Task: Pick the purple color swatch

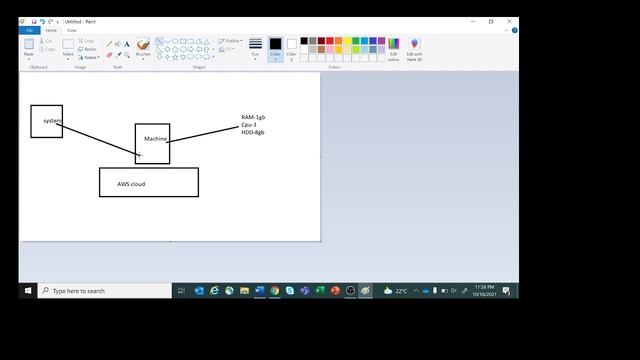Action: point(381,41)
